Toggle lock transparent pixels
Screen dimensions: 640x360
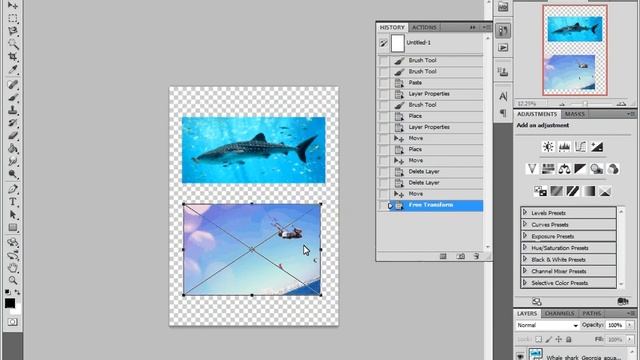coord(539,339)
